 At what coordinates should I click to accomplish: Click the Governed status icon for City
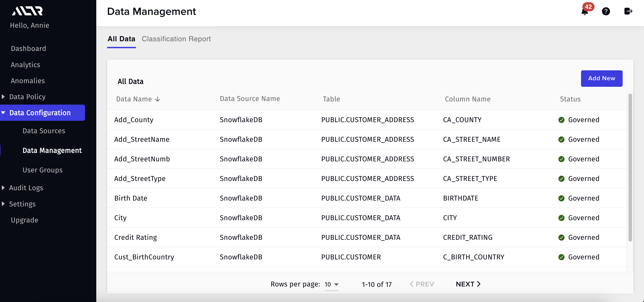pyautogui.click(x=561, y=218)
